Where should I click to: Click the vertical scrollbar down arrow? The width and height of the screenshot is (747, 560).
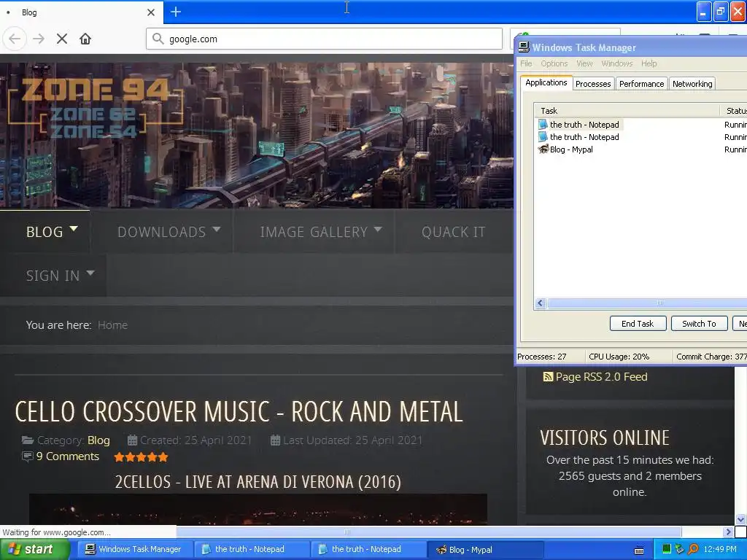740,519
